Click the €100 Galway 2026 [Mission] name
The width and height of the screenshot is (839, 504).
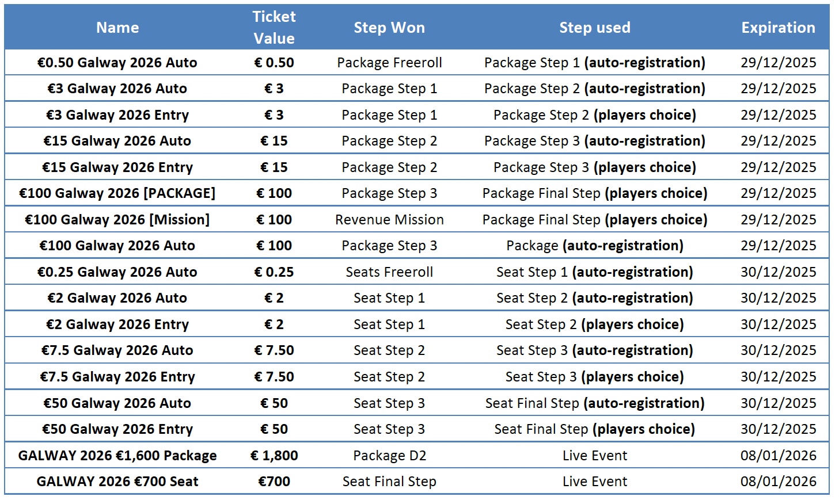tap(117, 220)
